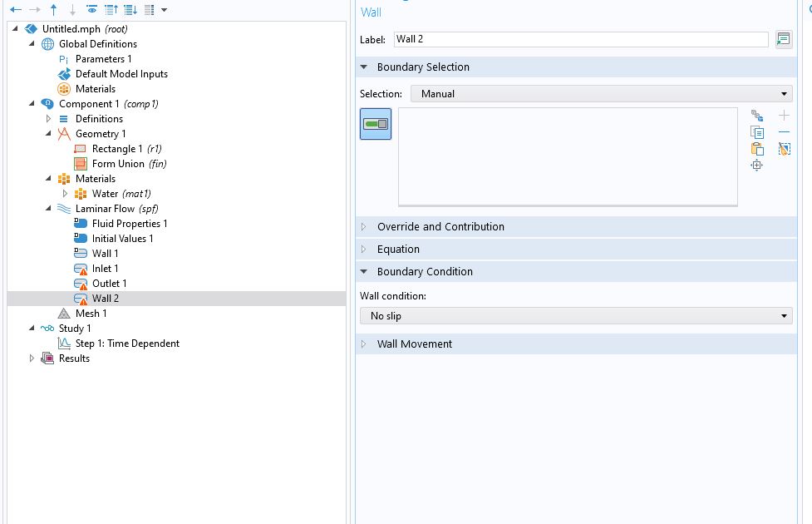Select the Inlet 1 node

[105, 269]
